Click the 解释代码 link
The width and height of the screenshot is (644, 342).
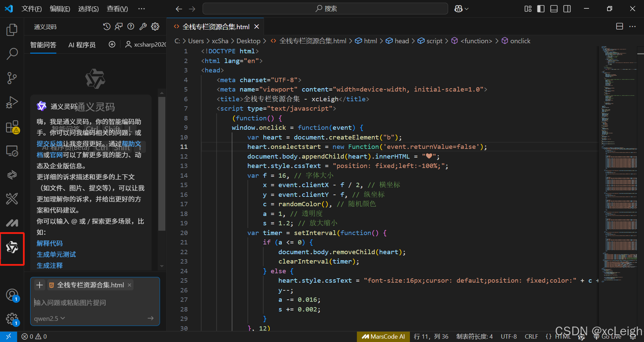[50, 243]
